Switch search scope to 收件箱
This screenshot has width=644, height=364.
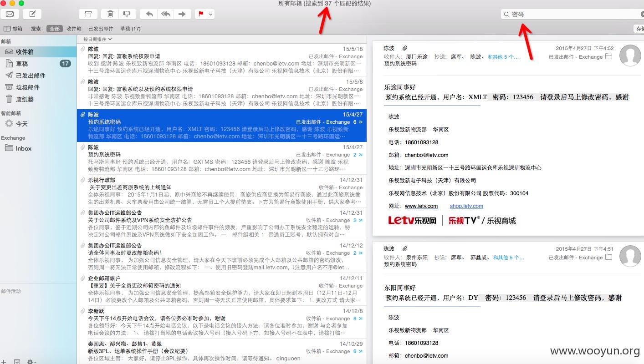[74, 28]
